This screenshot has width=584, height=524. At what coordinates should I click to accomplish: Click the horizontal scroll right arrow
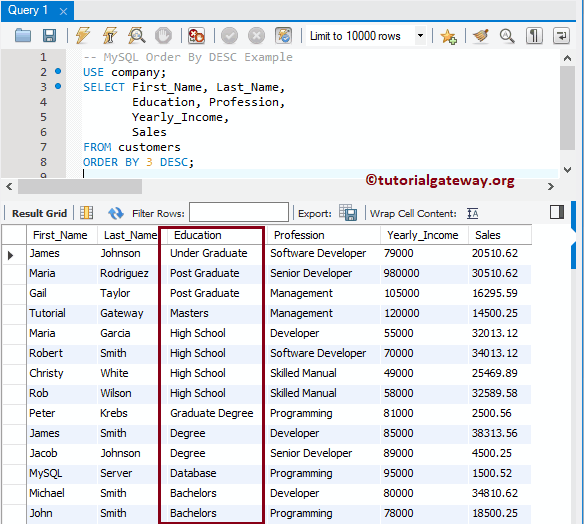click(x=551, y=186)
